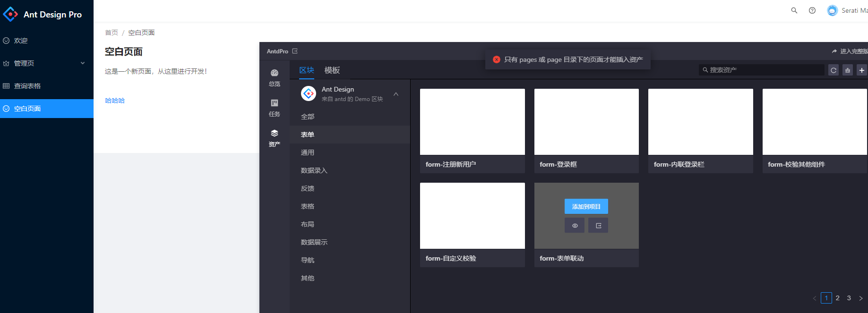Open the form-注册新用户 block thumbnail

point(473,122)
